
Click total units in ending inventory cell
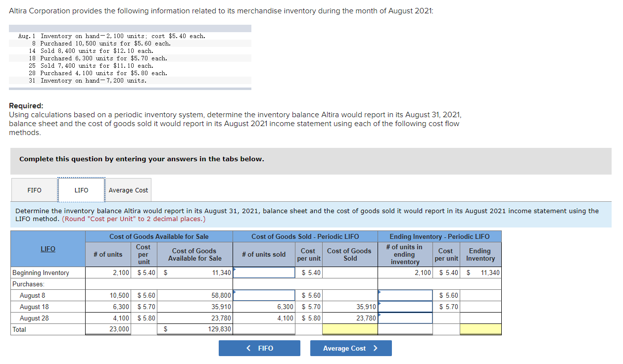click(x=405, y=330)
